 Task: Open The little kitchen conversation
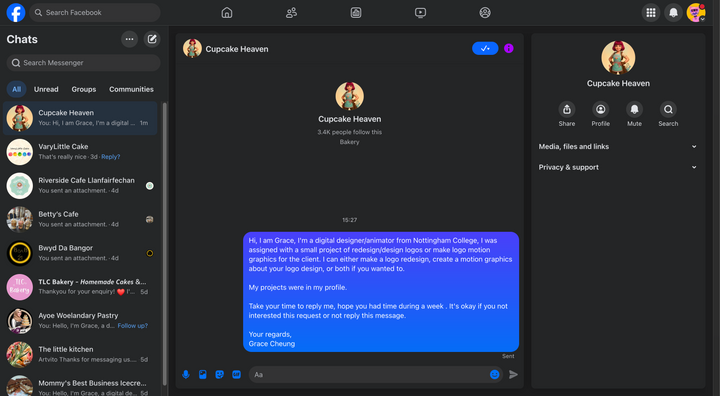pos(80,354)
